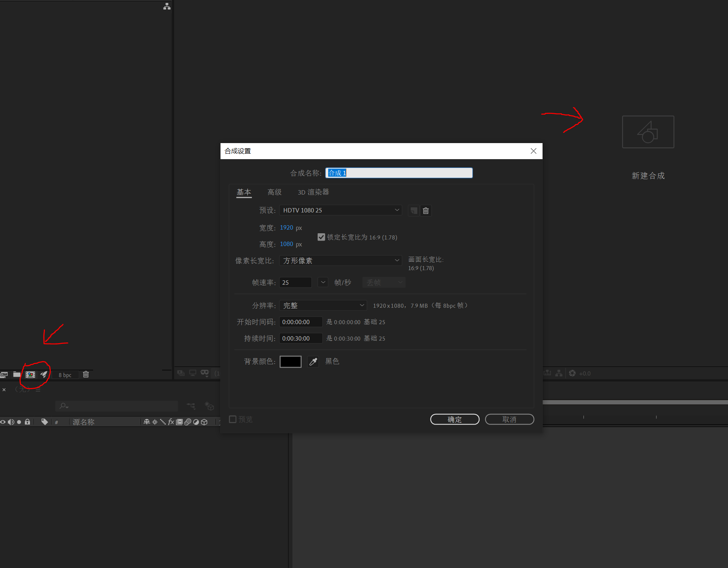Click the video eye column icon
This screenshot has width=728, height=568.
(x=3, y=422)
